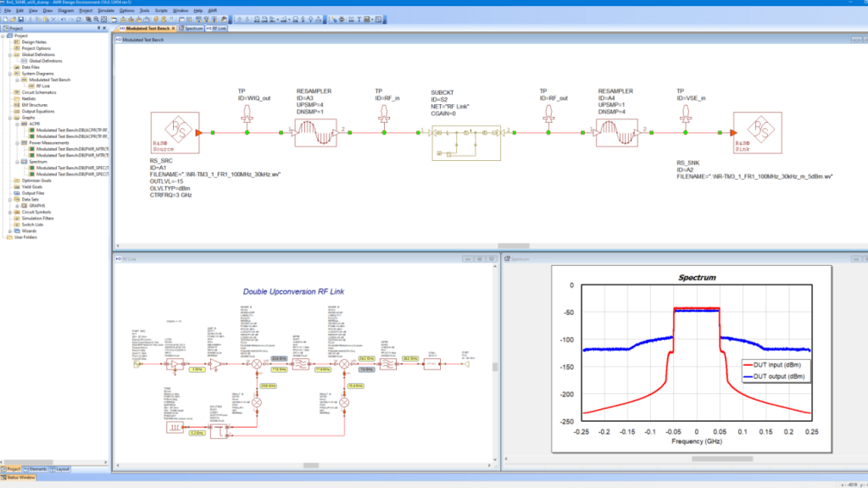The width and height of the screenshot is (868, 488).
Task: Click the Zoom In magnifier icon
Action: tap(96, 19)
